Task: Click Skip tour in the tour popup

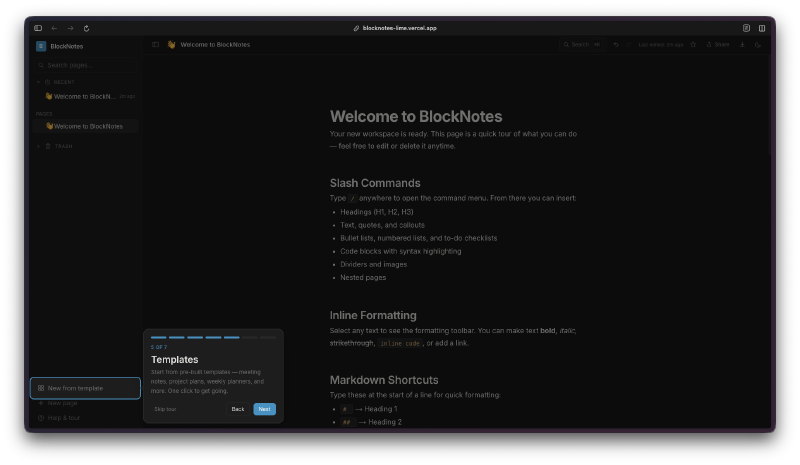Action: [x=165, y=409]
